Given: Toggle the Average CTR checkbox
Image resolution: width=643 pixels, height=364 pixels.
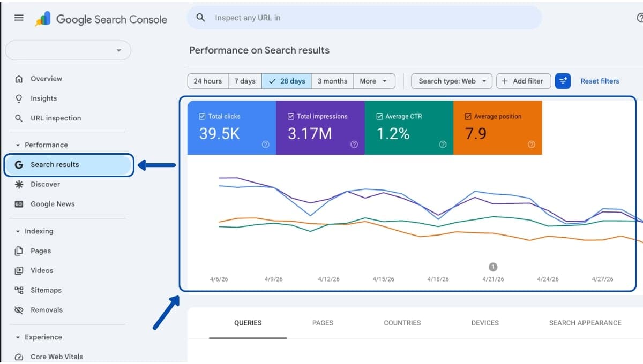Looking at the screenshot, I should click(379, 116).
